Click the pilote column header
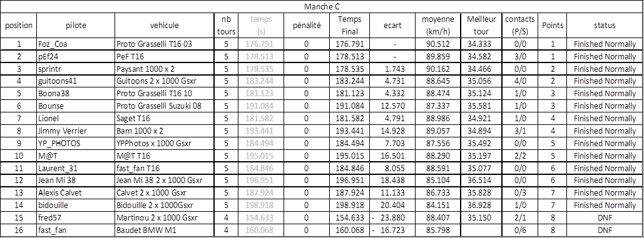Image resolution: width=644 pixels, height=238 pixels. click(76, 26)
